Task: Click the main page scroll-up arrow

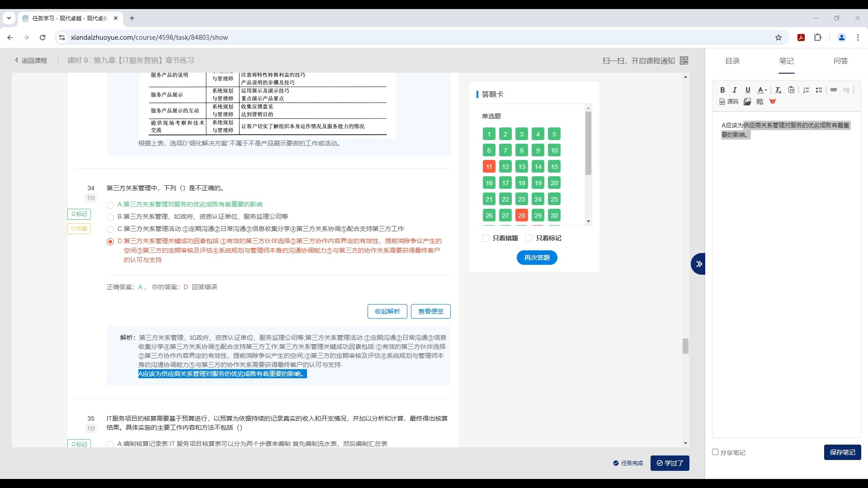Action: click(685, 77)
